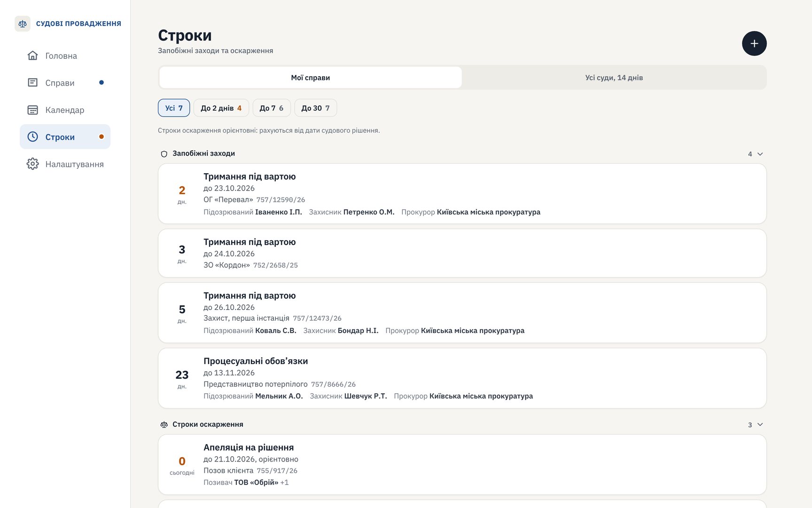Click case number 755/917/26
Screen dimensions: 812x508
tap(277, 471)
